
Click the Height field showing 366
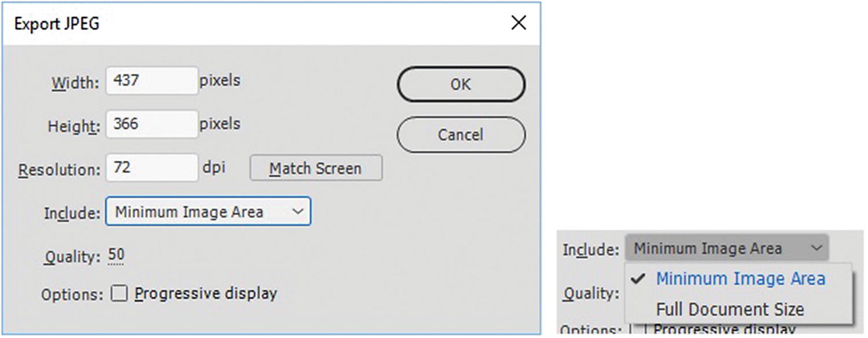point(152,124)
